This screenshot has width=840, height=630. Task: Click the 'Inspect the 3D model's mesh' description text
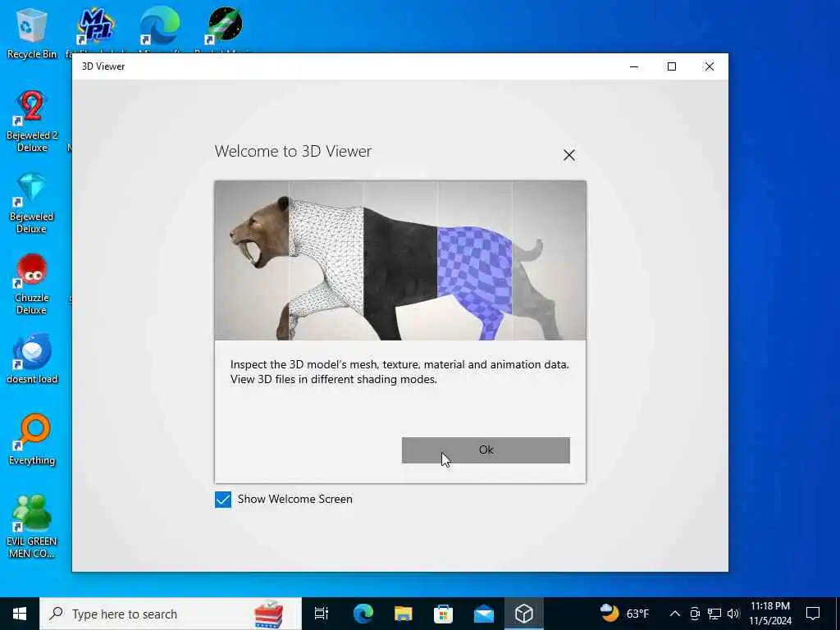(399, 372)
